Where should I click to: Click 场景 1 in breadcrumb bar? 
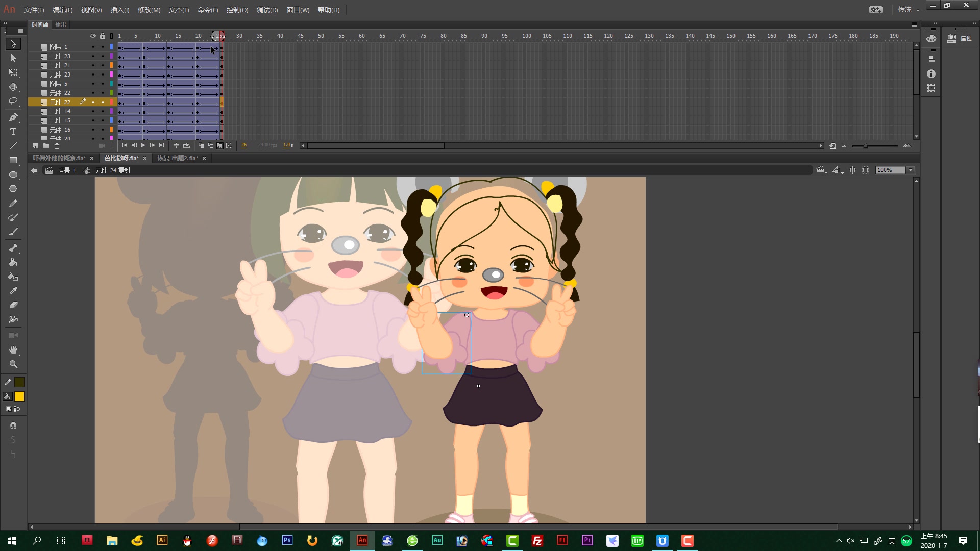(x=67, y=170)
